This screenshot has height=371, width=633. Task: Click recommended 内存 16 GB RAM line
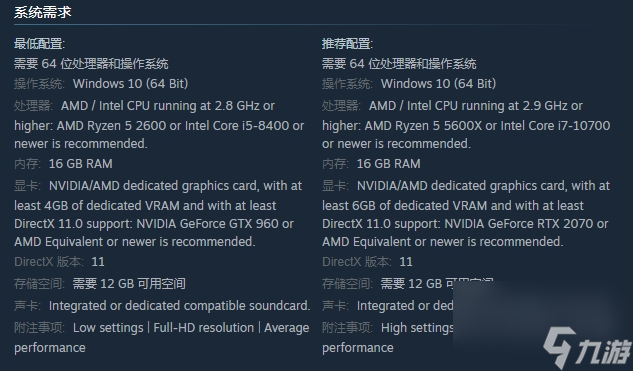tap(371, 163)
